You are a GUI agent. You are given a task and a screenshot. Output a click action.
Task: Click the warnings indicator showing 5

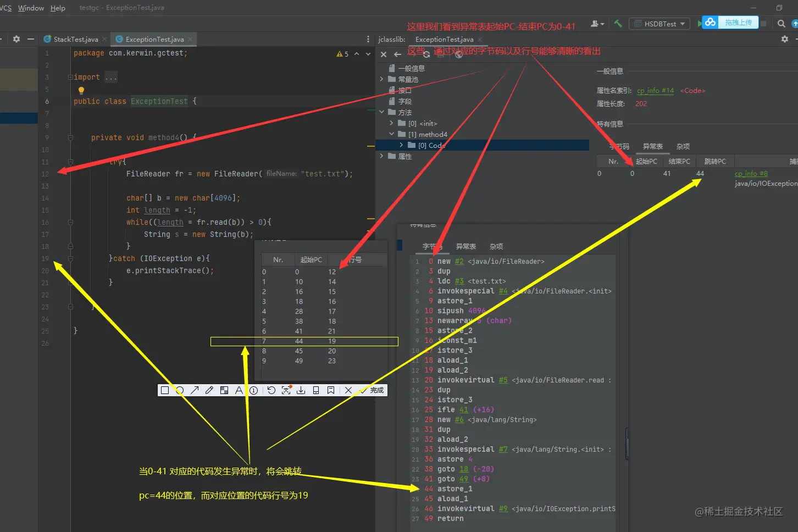pyautogui.click(x=342, y=54)
